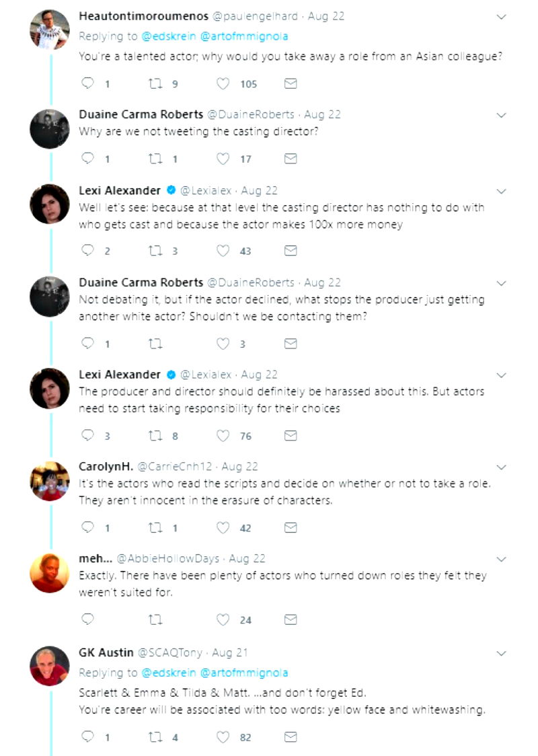Open the Aug 21 timestamp on GK Austin's tweet

click(x=231, y=653)
